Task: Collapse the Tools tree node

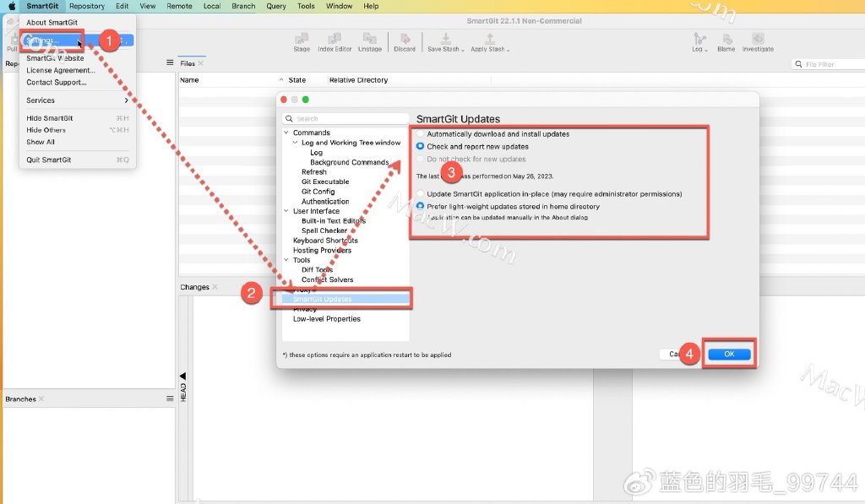Action: click(286, 260)
